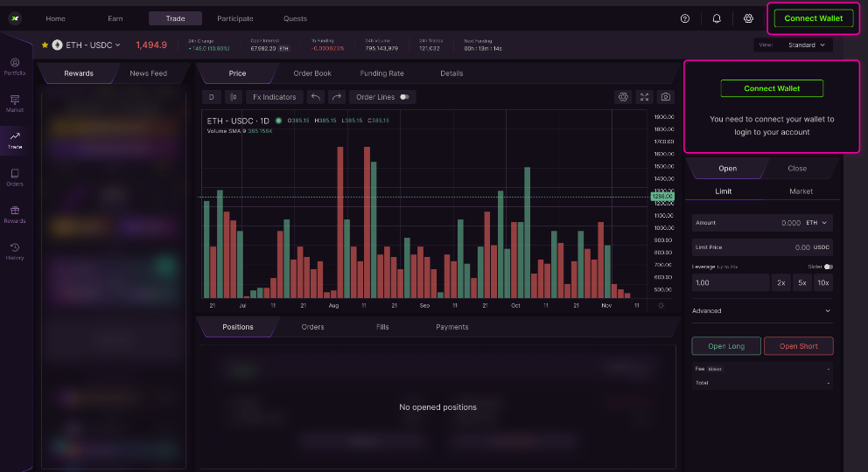
Task: Click the Amount input field
Action: click(762, 223)
